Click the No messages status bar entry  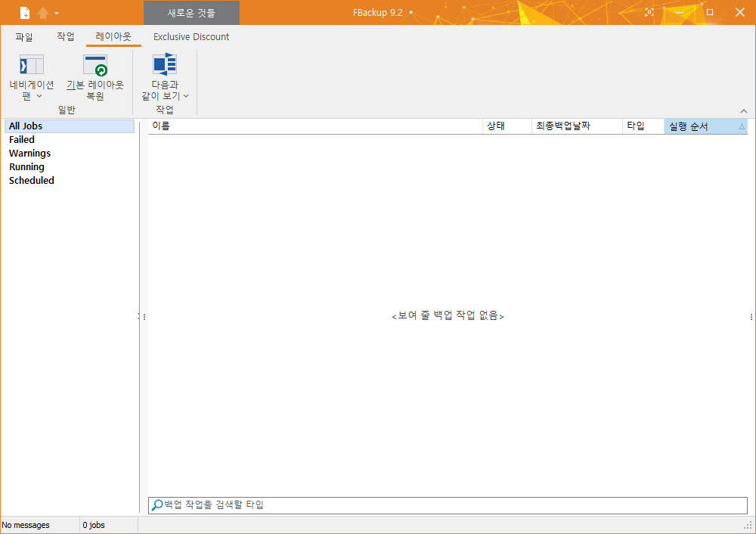pos(26,525)
